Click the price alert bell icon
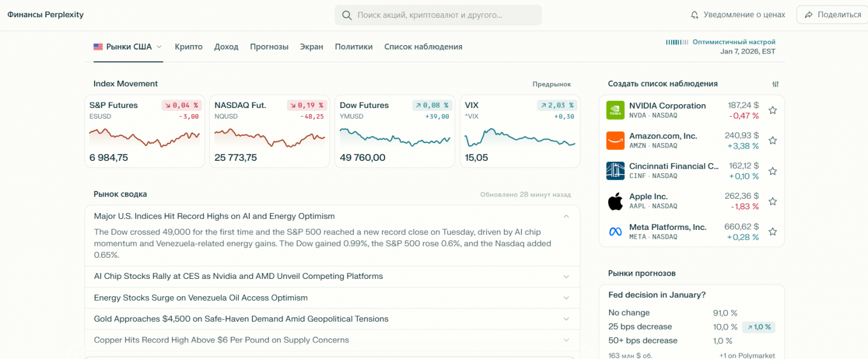This screenshot has width=868, height=359. click(694, 15)
